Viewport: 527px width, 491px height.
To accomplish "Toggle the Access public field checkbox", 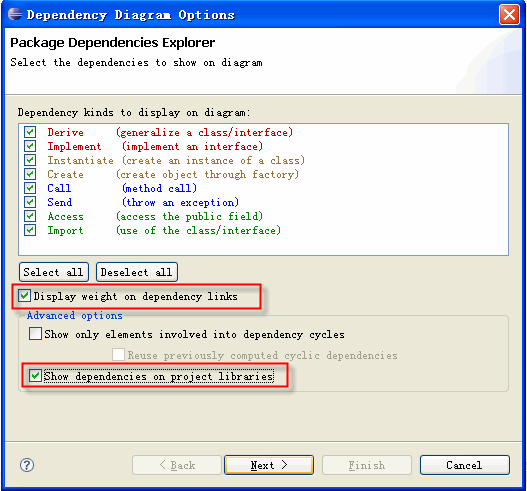I will click(30, 216).
